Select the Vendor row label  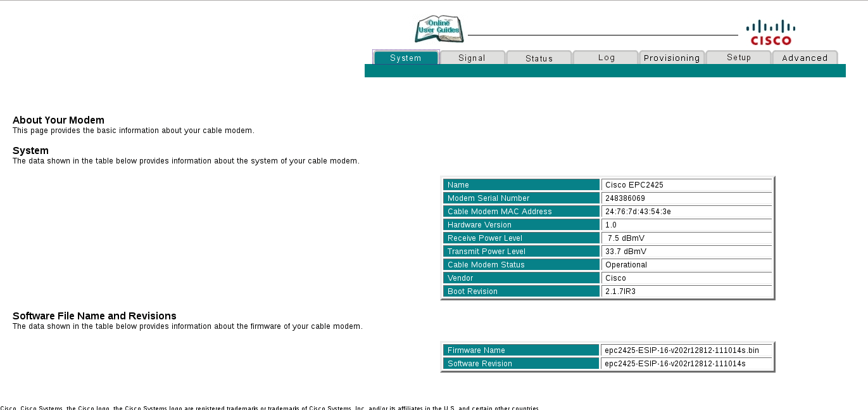pos(521,278)
